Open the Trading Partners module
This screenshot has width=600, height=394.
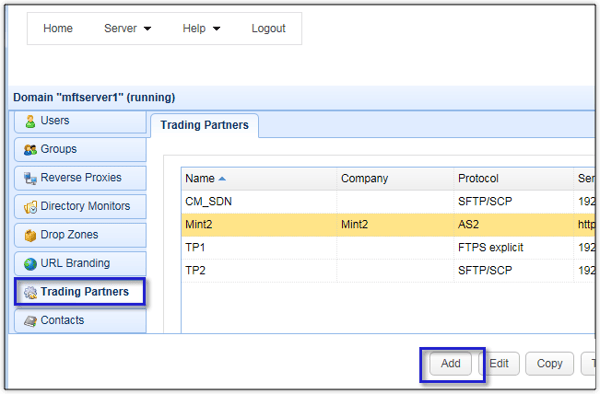pos(80,292)
